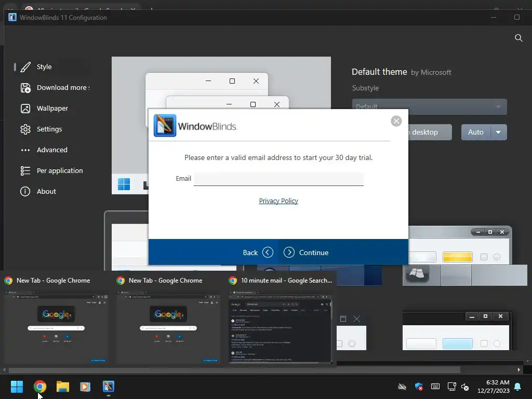532x399 pixels.
Task: Click Continue to start trial
Action: click(x=307, y=252)
